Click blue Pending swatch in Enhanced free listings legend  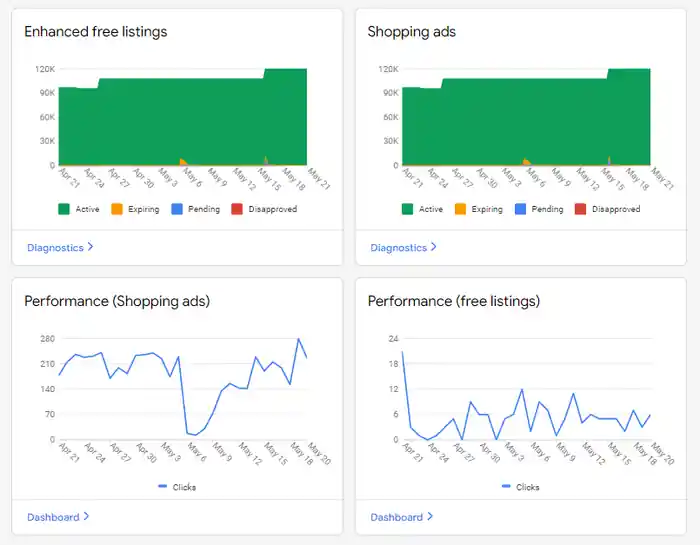click(x=177, y=209)
